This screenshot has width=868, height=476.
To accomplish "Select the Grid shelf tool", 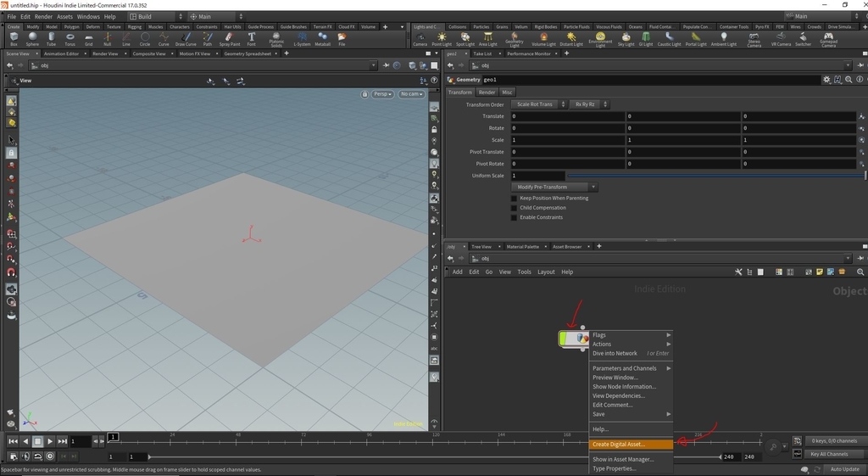I will pos(88,39).
